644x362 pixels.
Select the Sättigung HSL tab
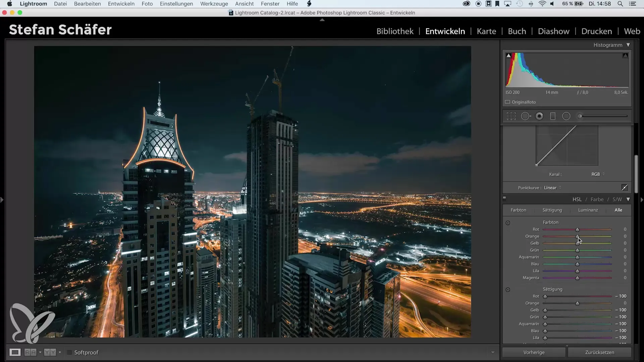[x=552, y=210]
